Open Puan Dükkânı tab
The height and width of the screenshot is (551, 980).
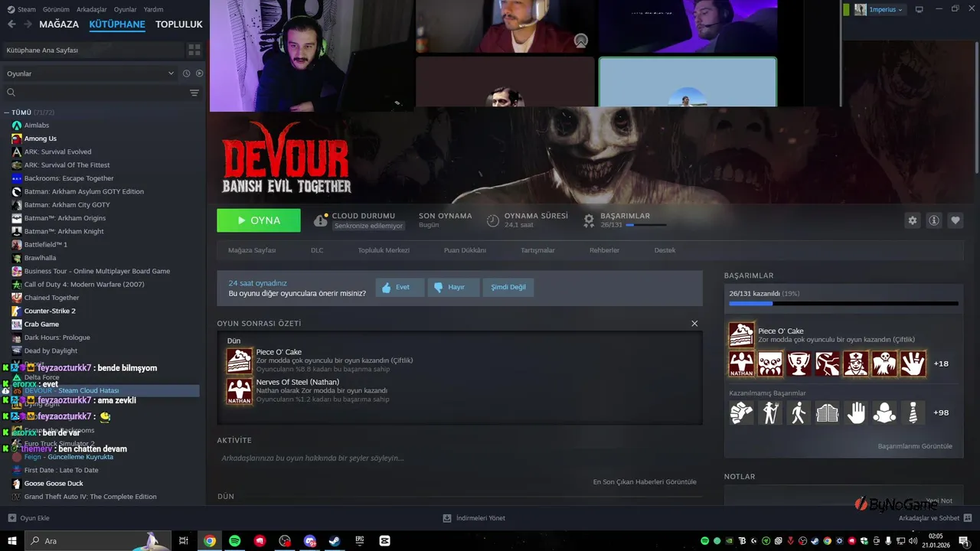pyautogui.click(x=465, y=250)
